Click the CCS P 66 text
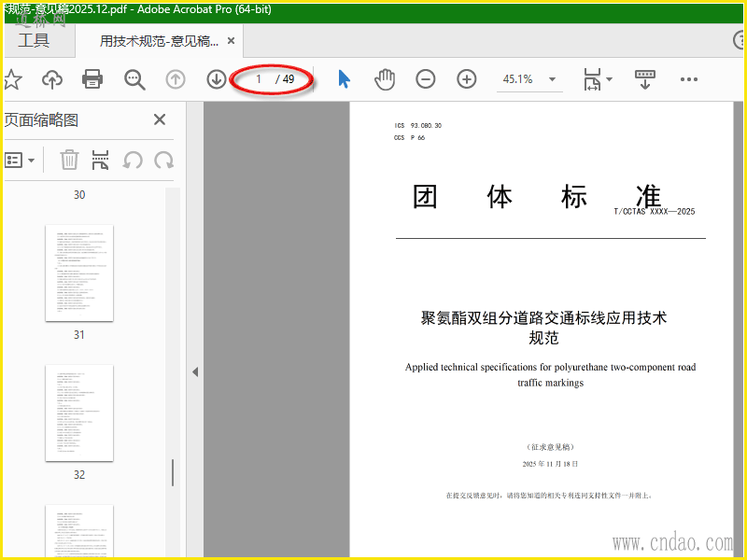Screen dimensions: 747x560 click(409, 137)
